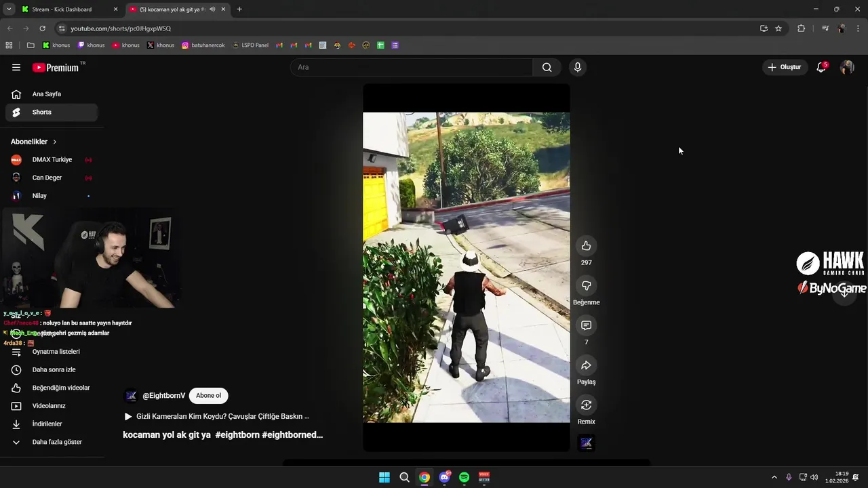Click the address bar URL
868x488 pixels.
coord(121,28)
